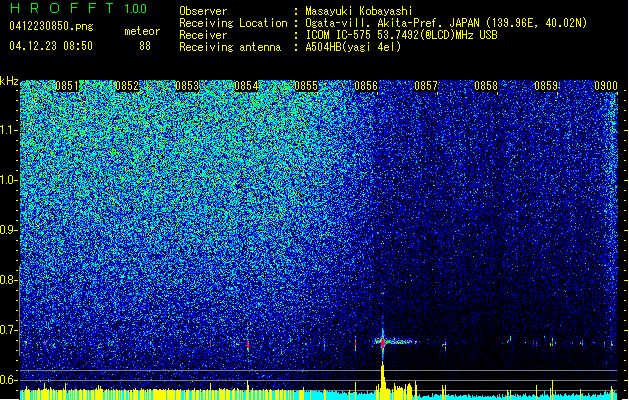
Task: Click the Receiver label
Action: click(203, 35)
